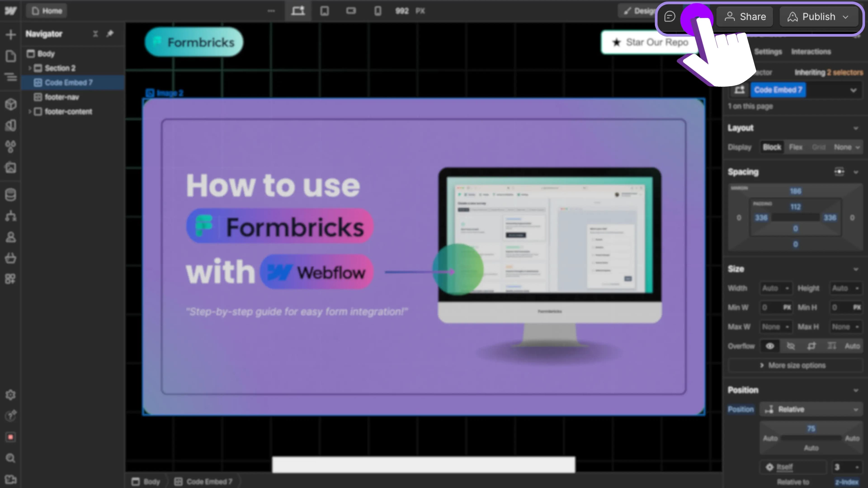Open the Components cube panel
This screenshot has width=868, height=488.
(10, 104)
